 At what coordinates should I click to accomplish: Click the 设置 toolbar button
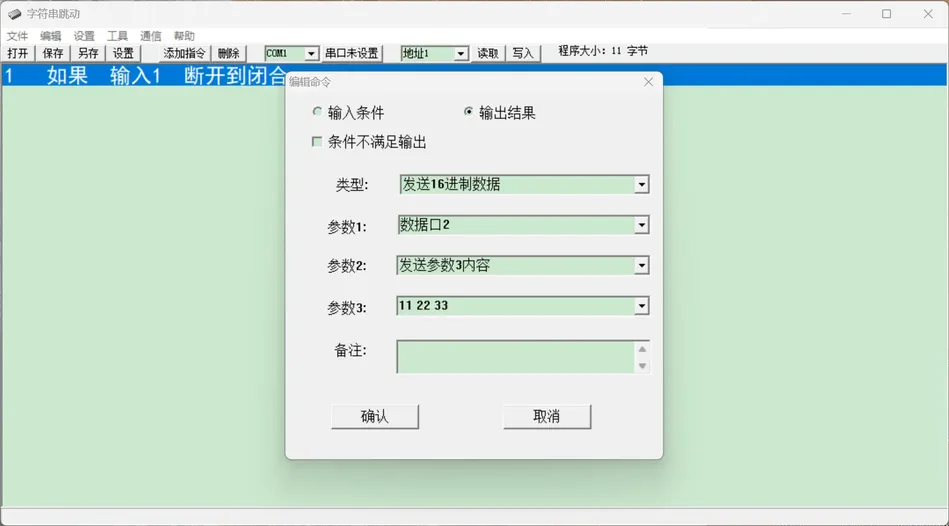pos(123,53)
